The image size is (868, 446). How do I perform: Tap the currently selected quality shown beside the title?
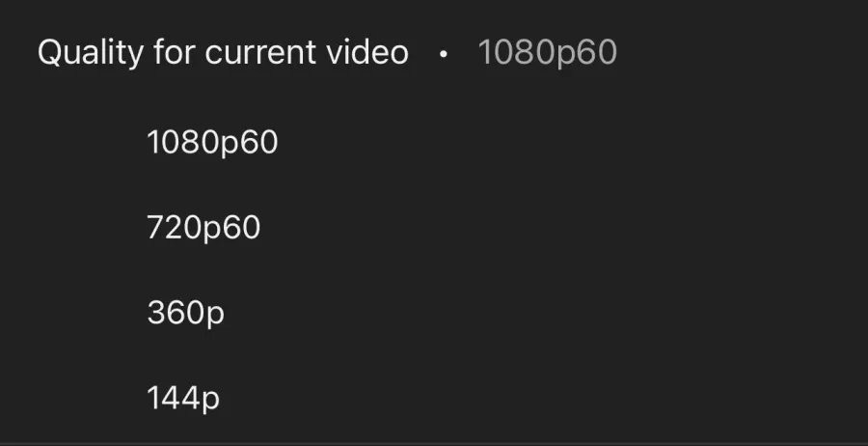click(x=547, y=53)
